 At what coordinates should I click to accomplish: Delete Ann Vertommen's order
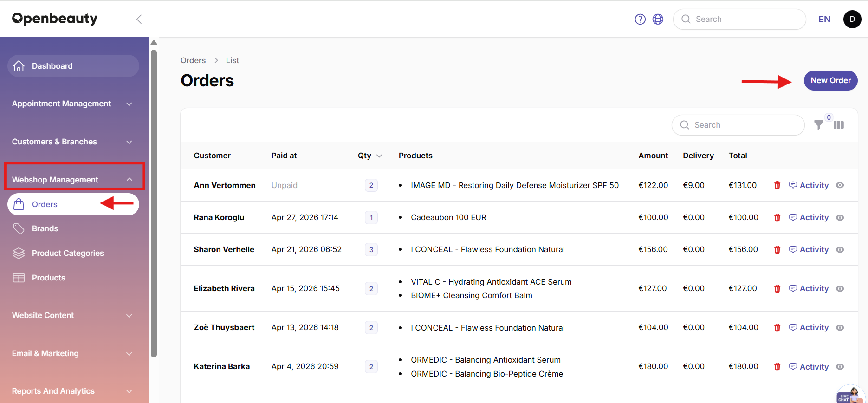click(777, 185)
